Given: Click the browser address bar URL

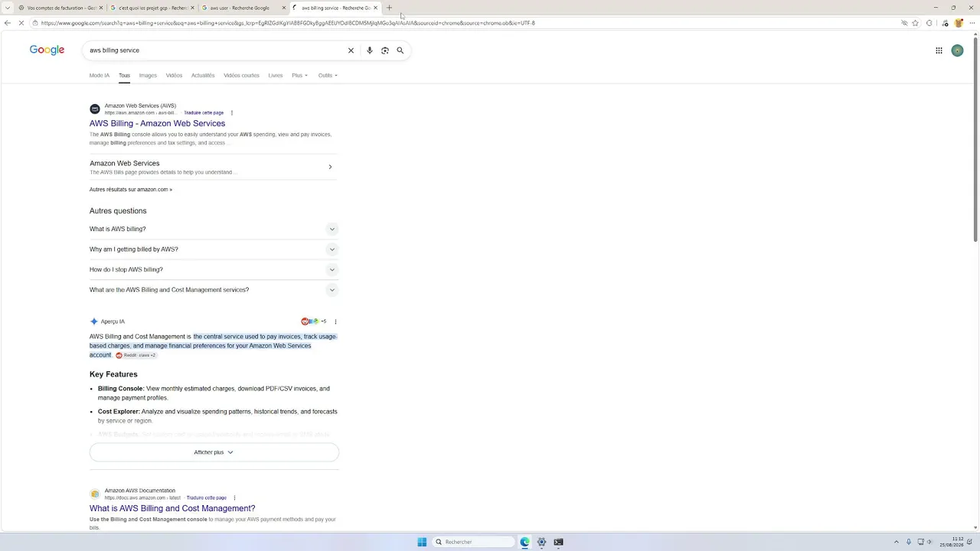Looking at the screenshot, I should point(288,23).
